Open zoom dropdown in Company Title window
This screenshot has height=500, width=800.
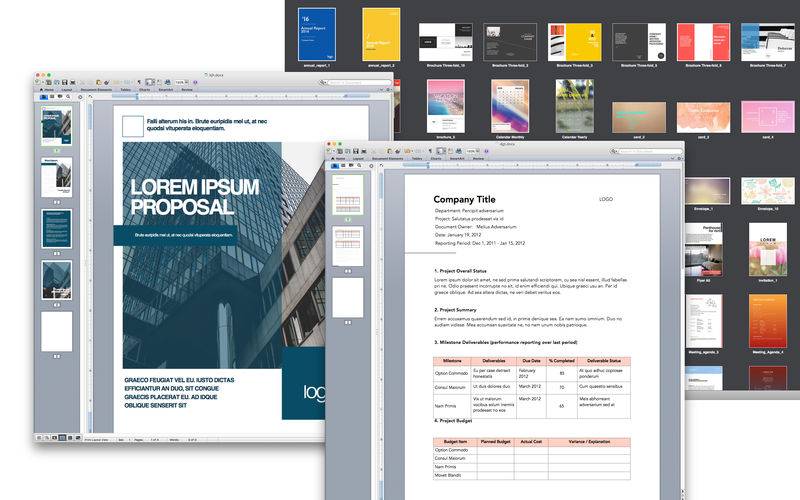pos(472,152)
